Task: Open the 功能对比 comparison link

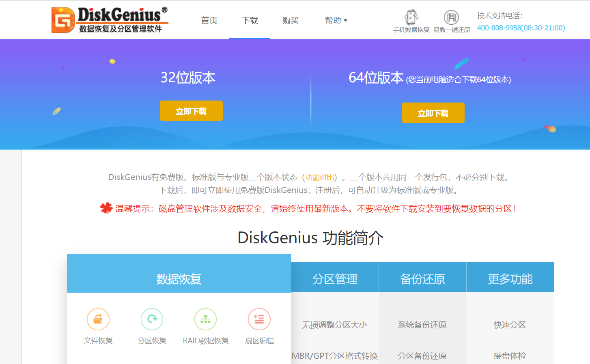Action: [x=320, y=177]
